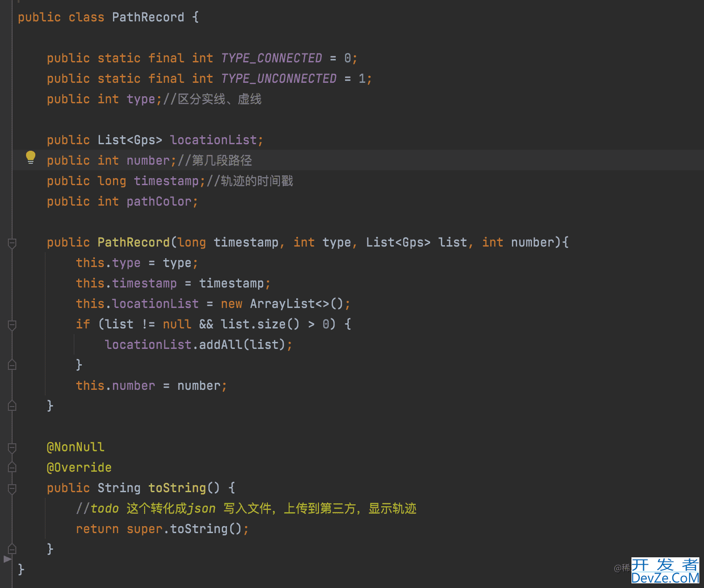Image resolution: width=704 pixels, height=588 pixels.
Task: Click the if-block closing fold marker
Action: point(13,365)
